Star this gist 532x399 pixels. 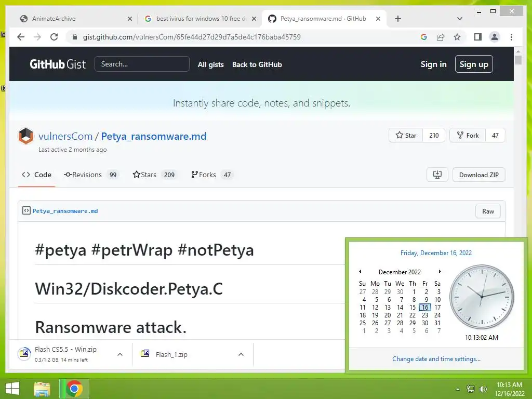point(406,136)
